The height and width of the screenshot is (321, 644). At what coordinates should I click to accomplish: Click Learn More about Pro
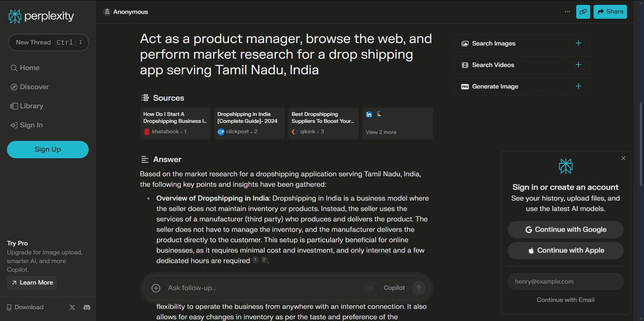(x=32, y=282)
